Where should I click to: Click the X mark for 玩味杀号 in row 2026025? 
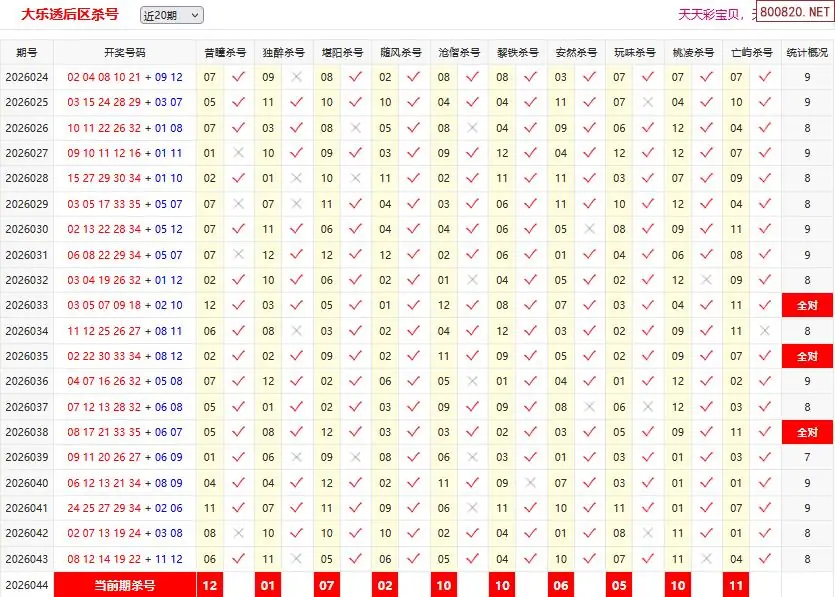pos(647,102)
